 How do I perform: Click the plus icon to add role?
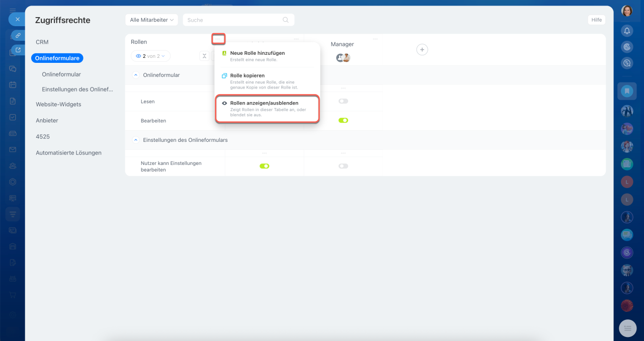coord(422,49)
